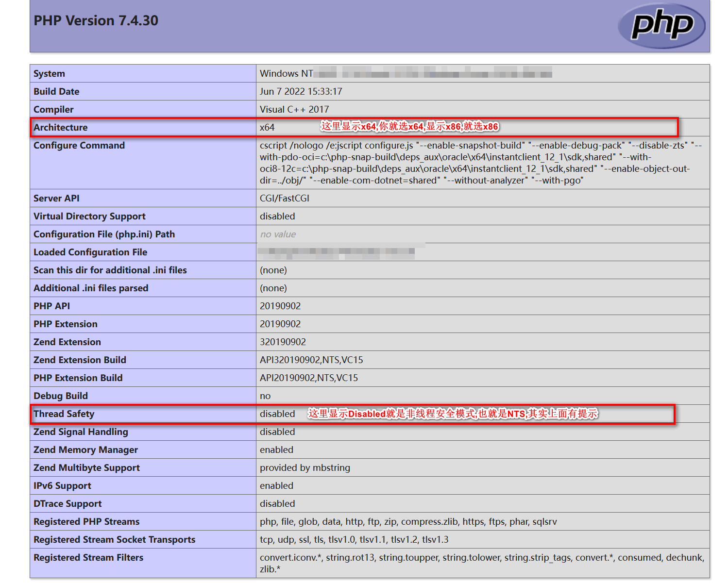Click the x64 architecture value
Image resolution: width=728 pixels, height=583 pixels.
(267, 127)
